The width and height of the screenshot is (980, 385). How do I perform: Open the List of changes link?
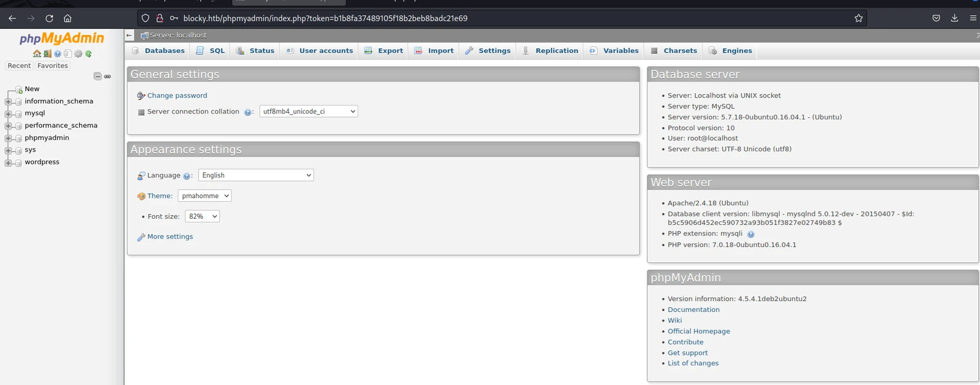click(693, 364)
